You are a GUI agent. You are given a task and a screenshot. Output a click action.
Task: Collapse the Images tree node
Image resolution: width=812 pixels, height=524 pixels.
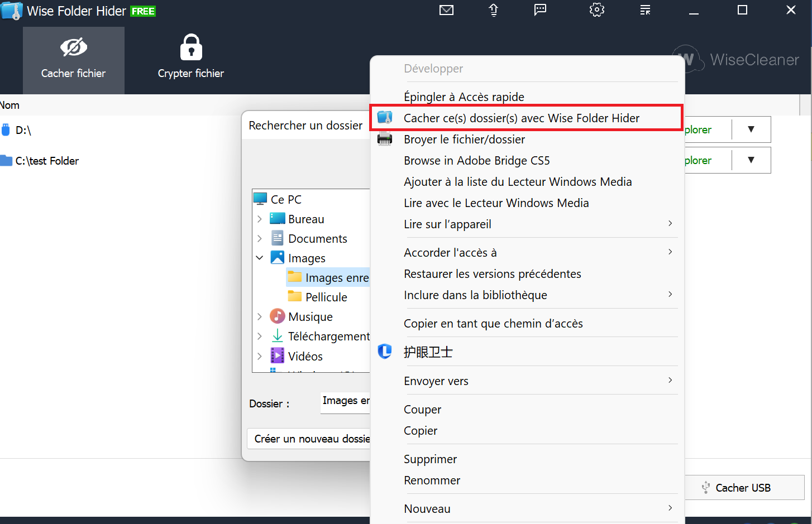(x=260, y=258)
